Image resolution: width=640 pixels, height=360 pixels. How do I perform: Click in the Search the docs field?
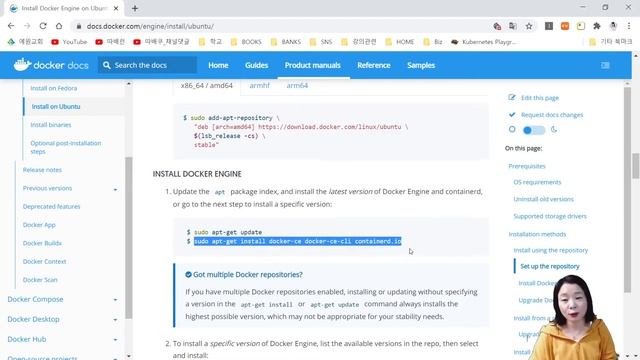[147, 65]
